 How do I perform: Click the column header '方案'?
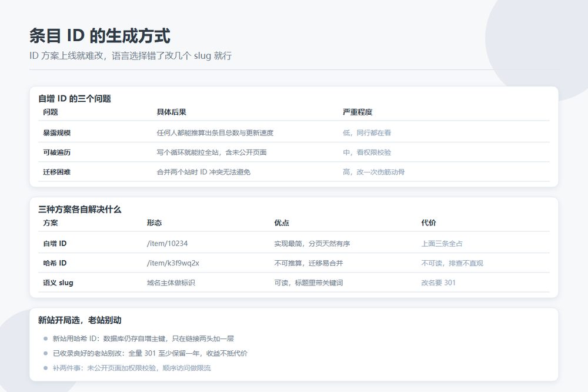[50, 222]
